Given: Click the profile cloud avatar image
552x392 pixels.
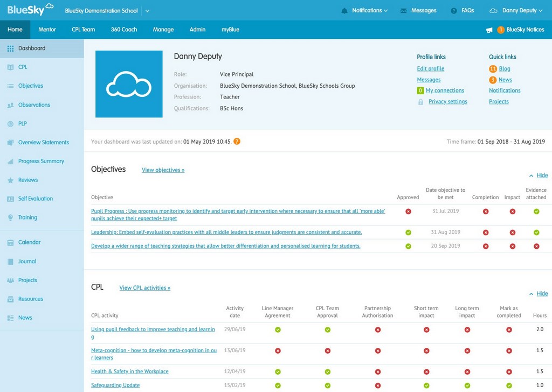Looking at the screenshot, I should [x=129, y=84].
